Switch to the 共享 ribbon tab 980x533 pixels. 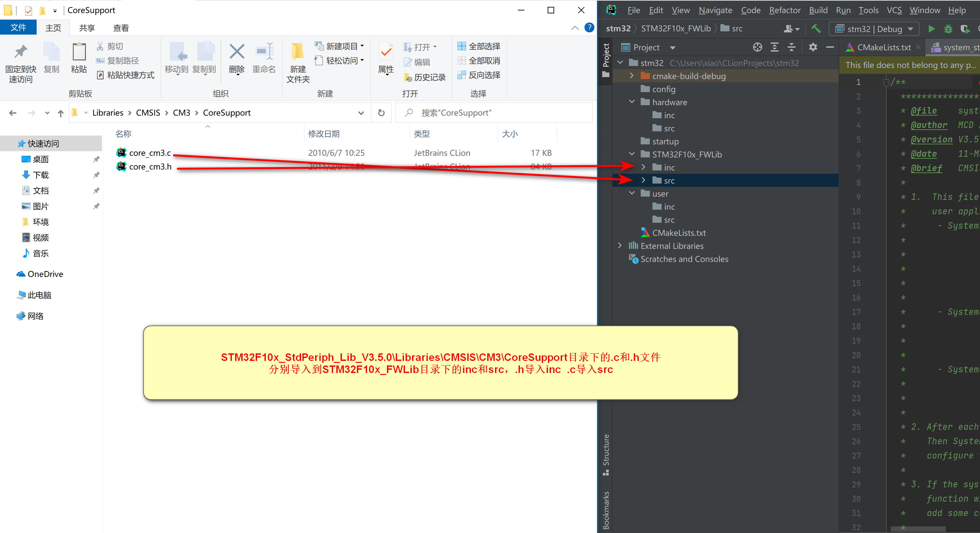pos(87,28)
